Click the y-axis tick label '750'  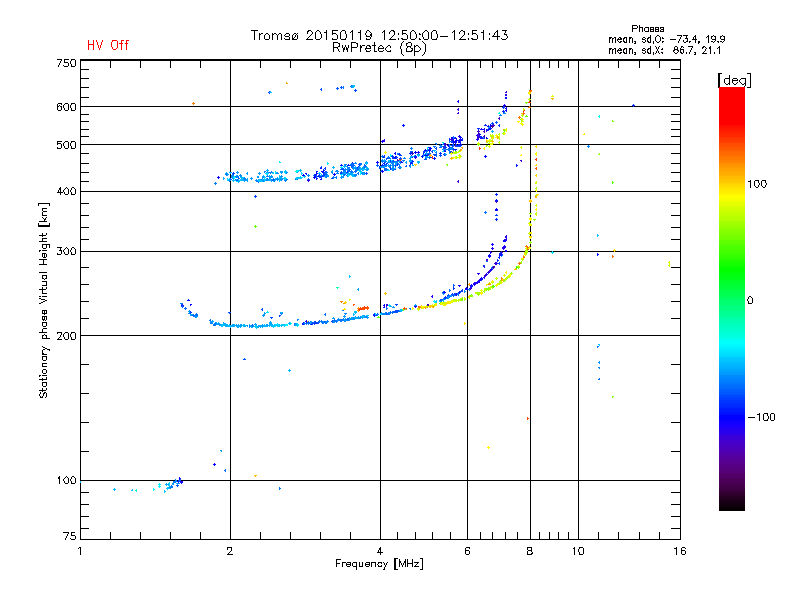[x=66, y=63]
